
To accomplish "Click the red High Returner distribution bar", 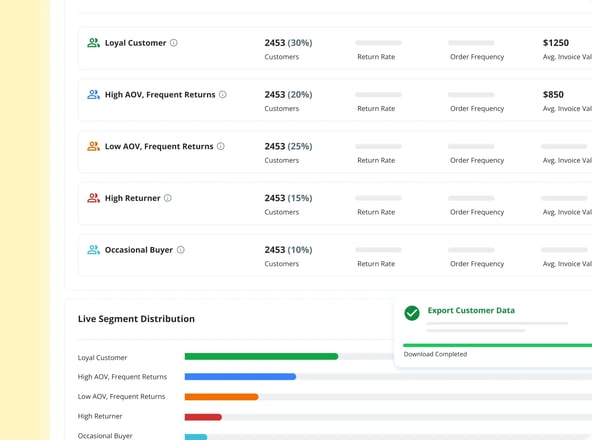I will click(203, 417).
